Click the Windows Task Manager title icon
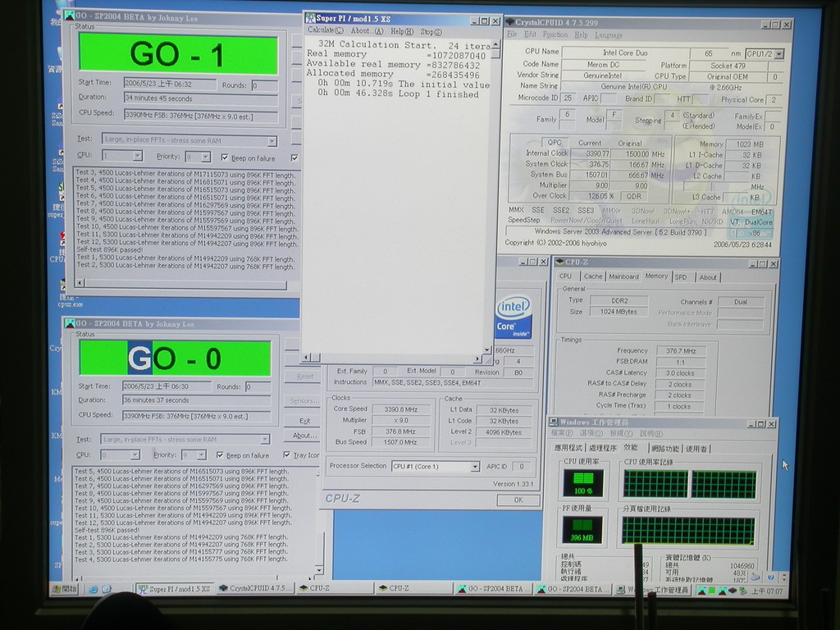Image resolution: width=840 pixels, height=630 pixels. click(x=555, y=422)
